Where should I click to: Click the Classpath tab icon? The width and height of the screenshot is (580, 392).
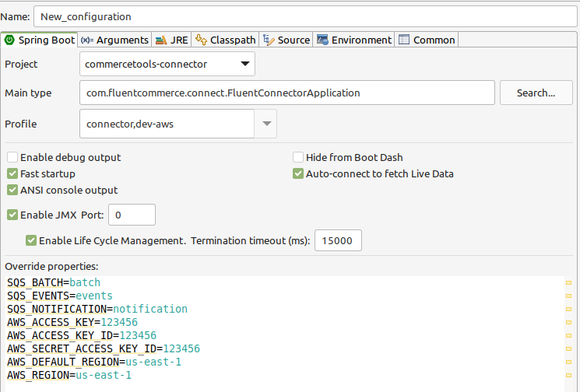point(202,40)
